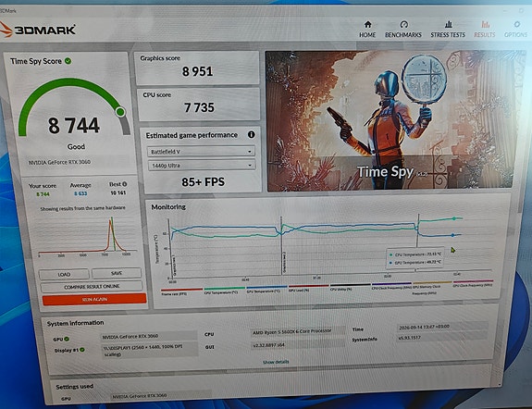
Task: Click the LOAD button
Action: [64, 274]
